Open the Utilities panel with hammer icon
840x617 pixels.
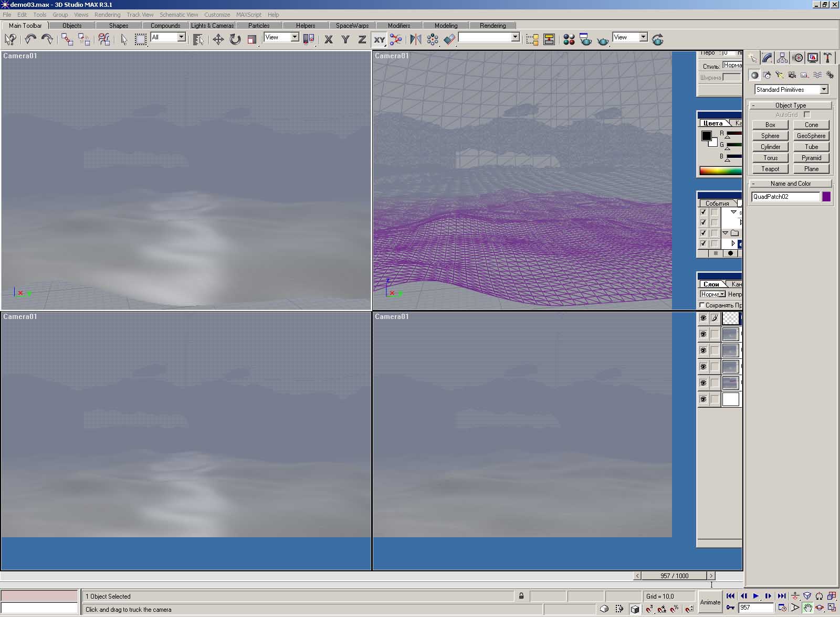click(x=827, y=58)
